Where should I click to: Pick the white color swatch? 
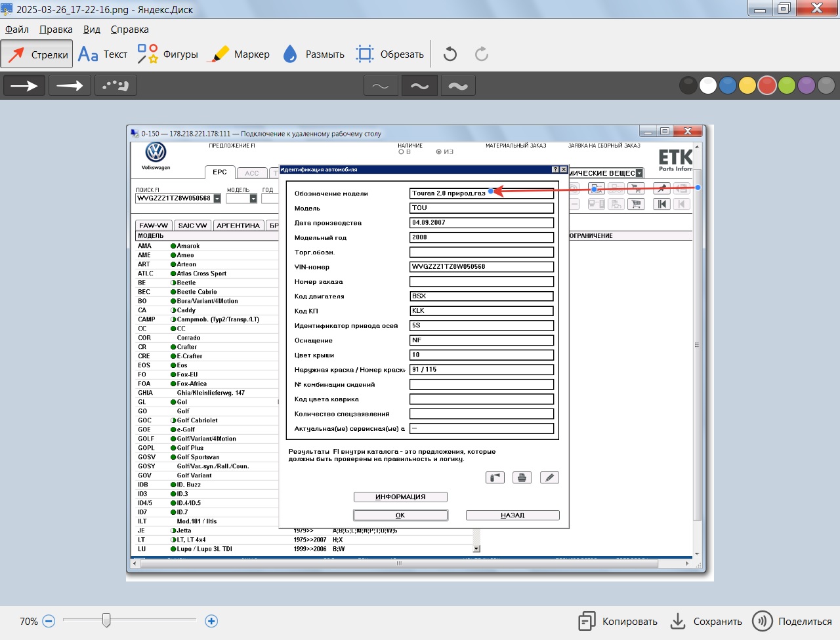[708, 85]
